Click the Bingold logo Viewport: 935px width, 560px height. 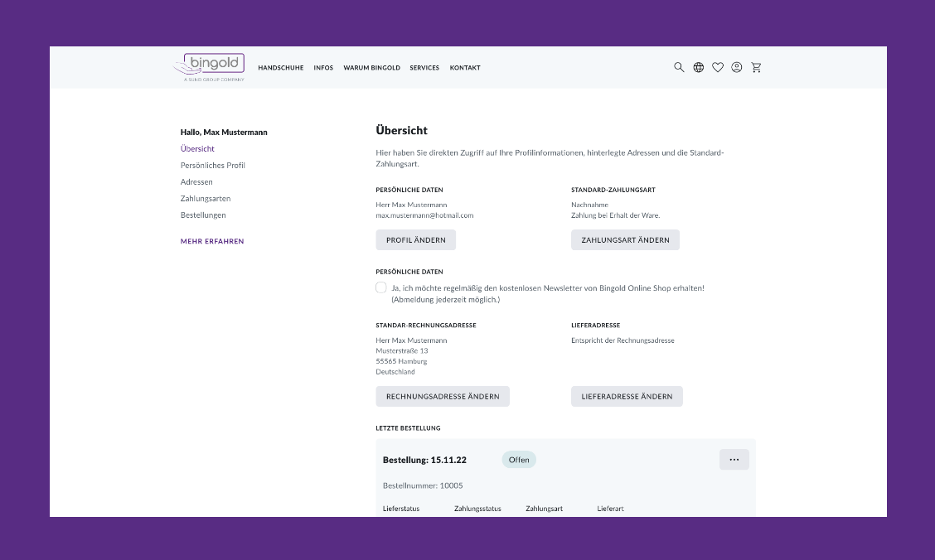tap(210, 67)
